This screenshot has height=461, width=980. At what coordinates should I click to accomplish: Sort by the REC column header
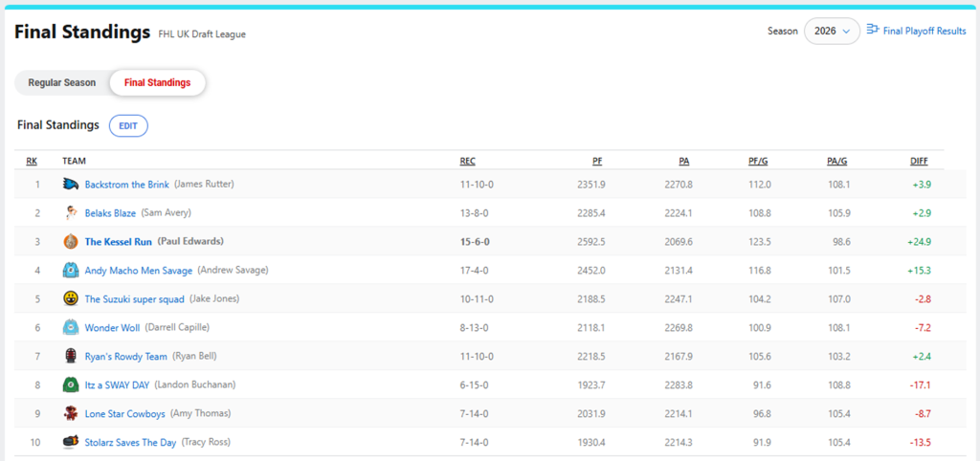(467, 161)
